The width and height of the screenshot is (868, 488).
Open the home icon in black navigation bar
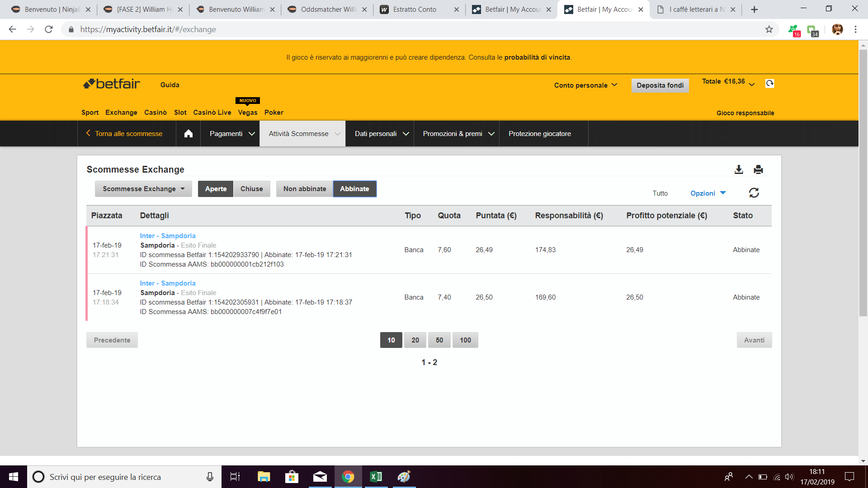(189, 134)
